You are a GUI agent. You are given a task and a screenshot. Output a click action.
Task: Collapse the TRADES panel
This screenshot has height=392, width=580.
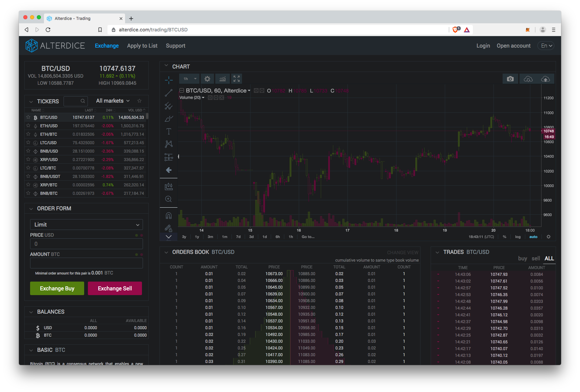point(437,252)
